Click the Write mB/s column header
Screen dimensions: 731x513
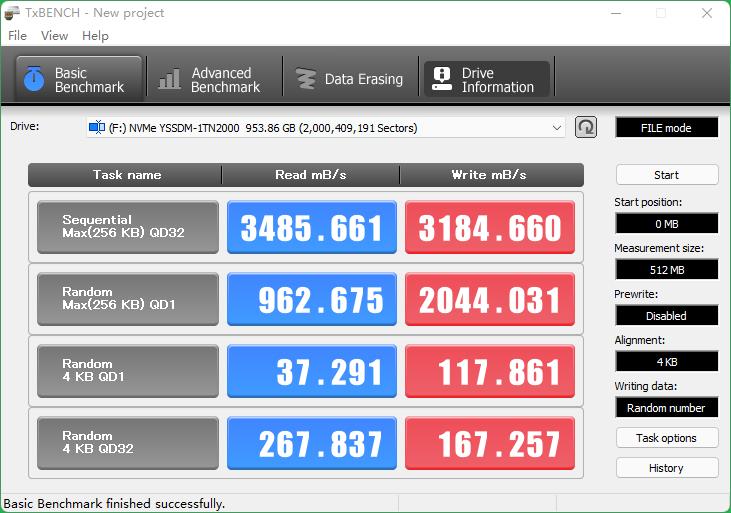tap(491, 175)
